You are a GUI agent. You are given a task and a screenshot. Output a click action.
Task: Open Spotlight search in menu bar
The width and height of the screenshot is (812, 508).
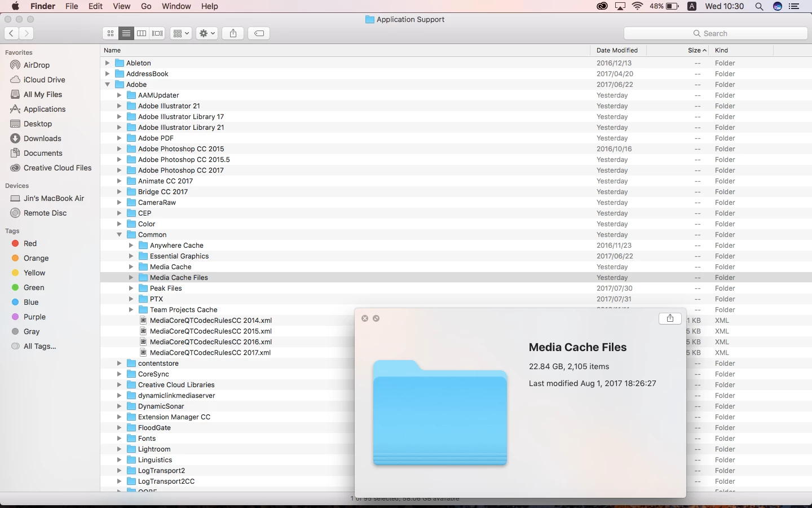coord(759,6)
